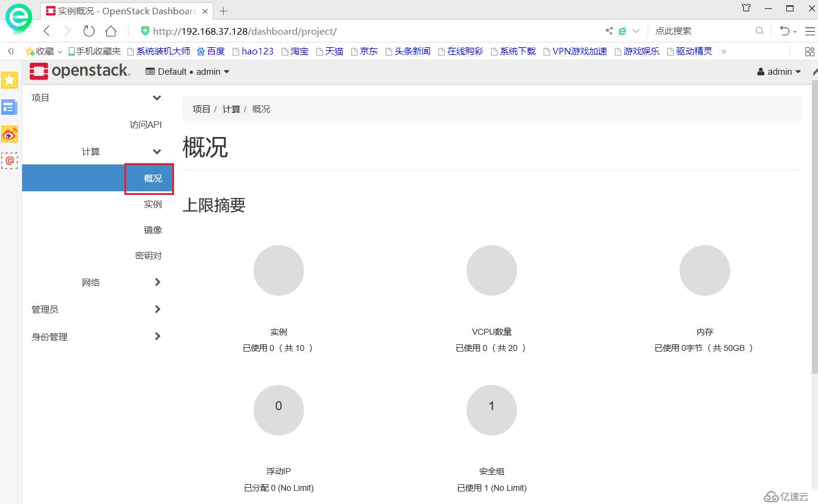Screen dimensions: 818x504
Task: Open the 系统下载 bookmark
Action: (513, 51)
